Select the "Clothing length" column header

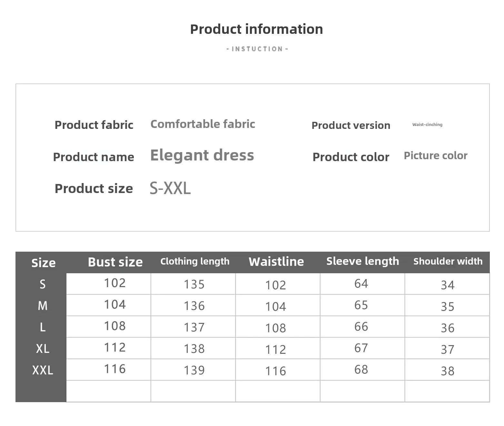pyautogui.click(x=195, y=261)
